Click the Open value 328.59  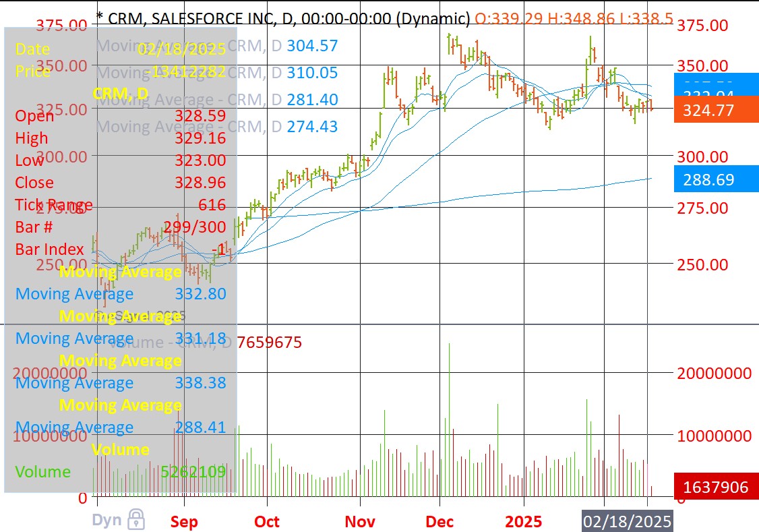[200, 116]
